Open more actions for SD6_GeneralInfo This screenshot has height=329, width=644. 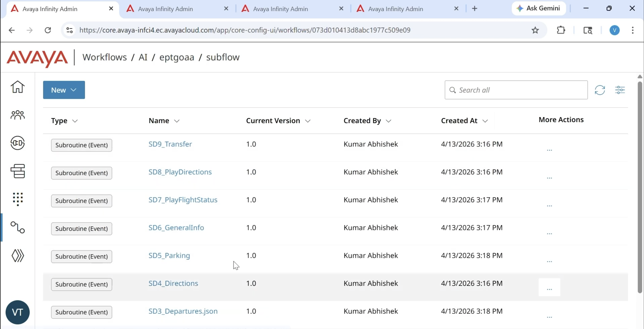coord(549,233)
